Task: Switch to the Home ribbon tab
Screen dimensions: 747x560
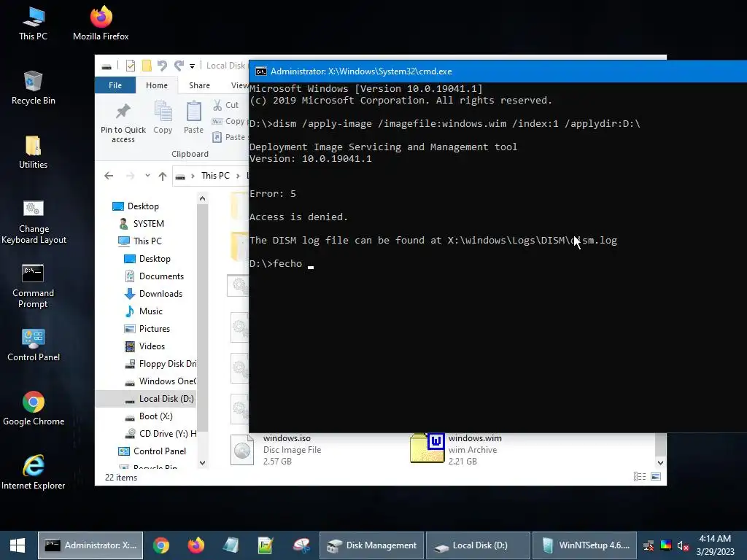Action: 157,85
